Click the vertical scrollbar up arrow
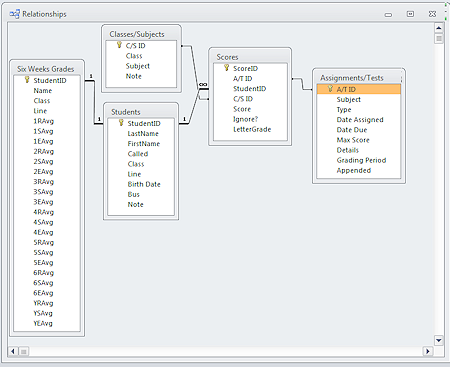 [x=439, y=28]
